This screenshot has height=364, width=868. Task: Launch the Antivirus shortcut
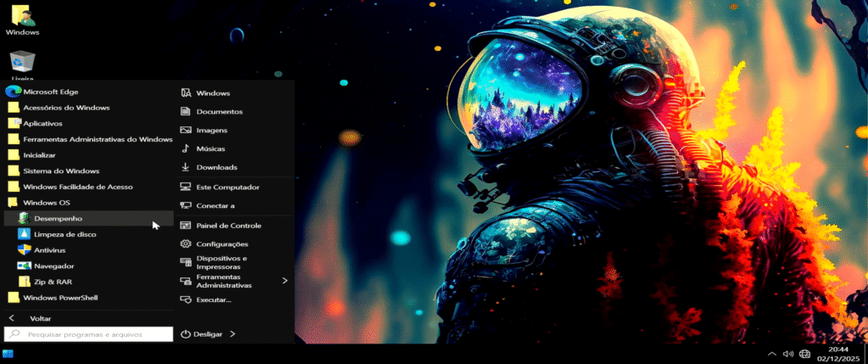click(49, 250)
